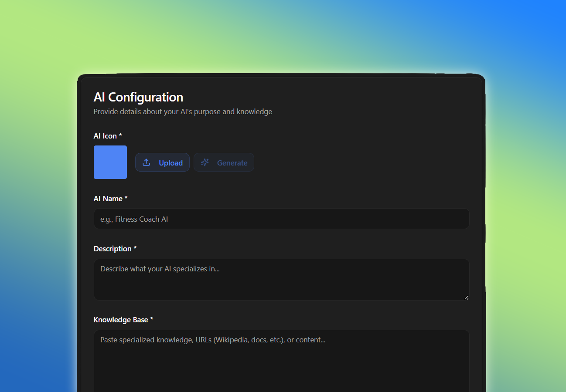Click into the Description text area
This screenshot has width=566, height=392.
tap(281, 280)
